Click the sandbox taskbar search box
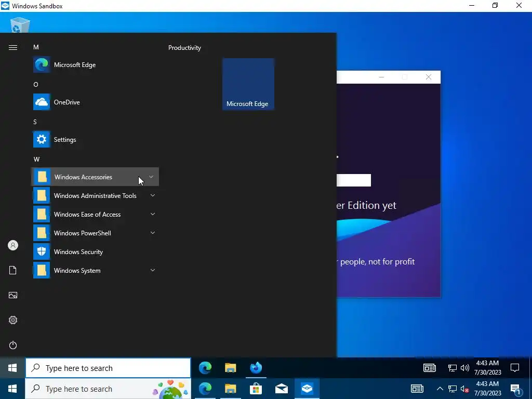Viewport: 532px width, 399px height. (x=108, y=368)
